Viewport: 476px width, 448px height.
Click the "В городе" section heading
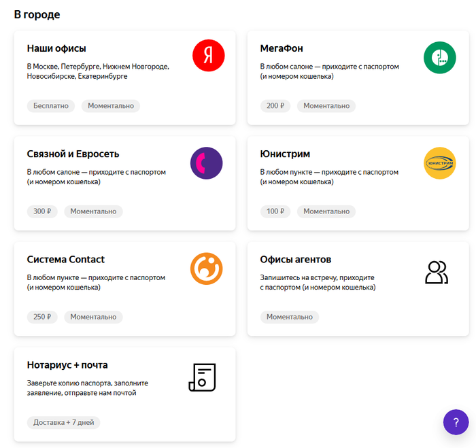[x=37, y=14]
